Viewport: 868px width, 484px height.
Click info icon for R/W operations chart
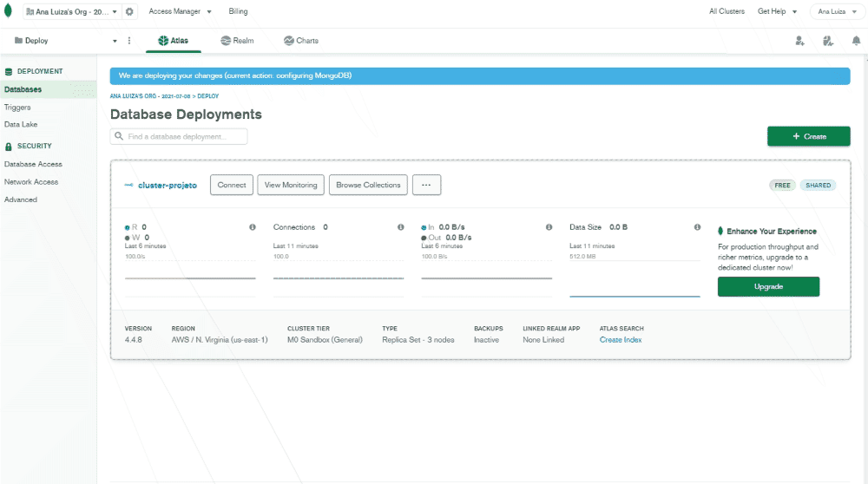[x=253, y=227]
